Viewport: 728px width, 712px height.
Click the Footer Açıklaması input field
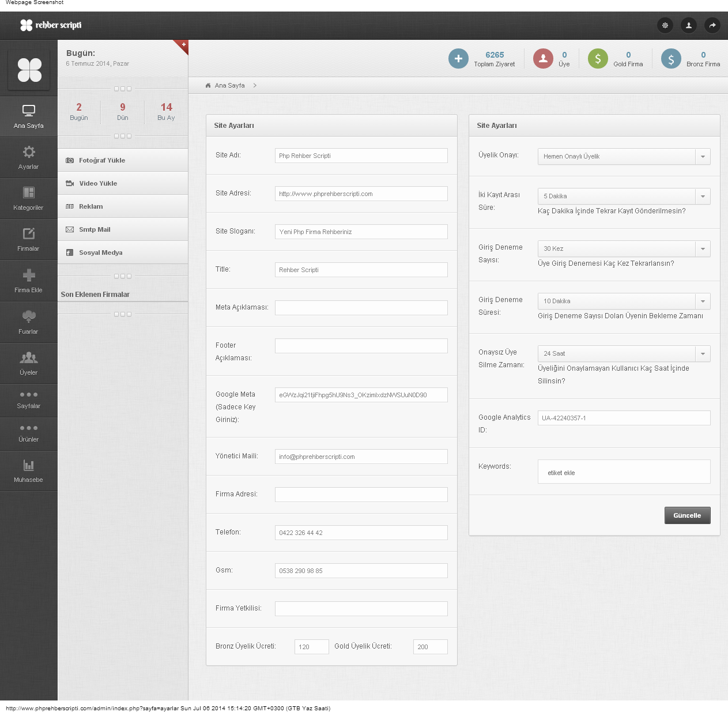pos(361,346)
